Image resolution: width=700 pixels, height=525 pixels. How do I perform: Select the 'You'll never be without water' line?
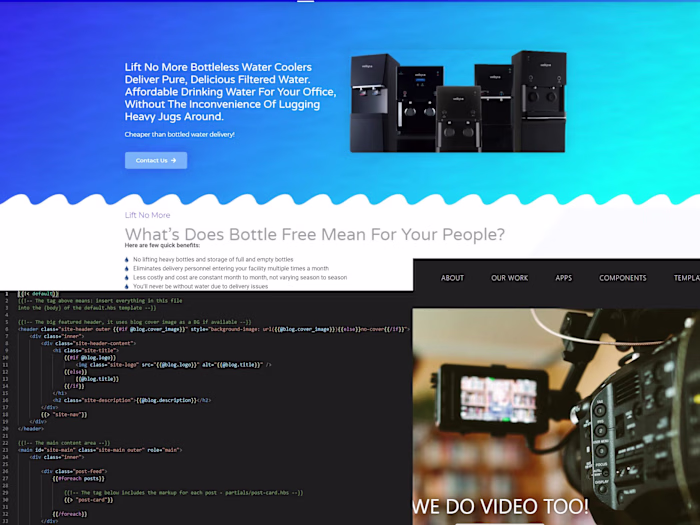click(x=200, y=286)
